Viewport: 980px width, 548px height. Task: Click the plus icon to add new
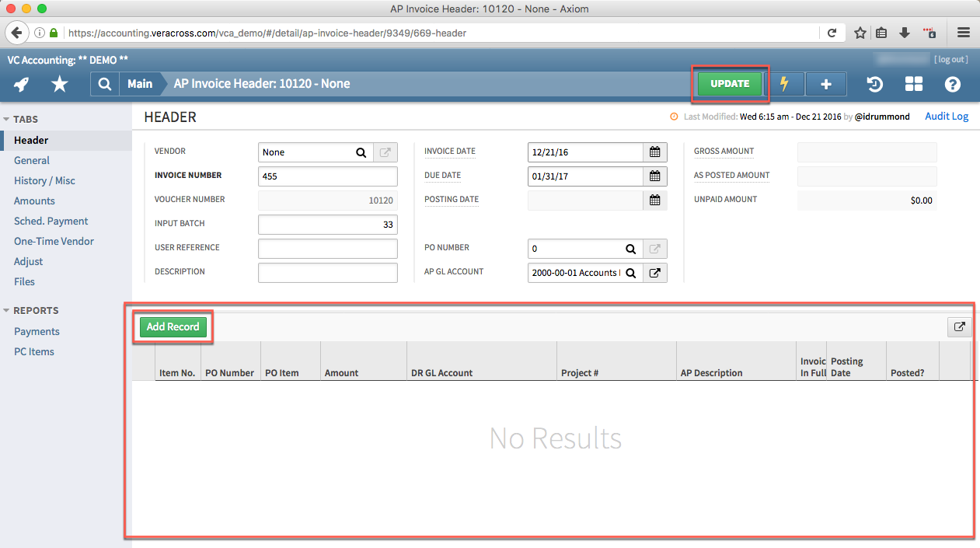tap(825, 84)
